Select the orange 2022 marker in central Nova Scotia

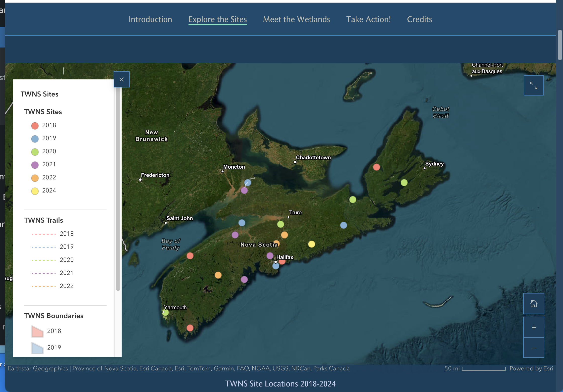pyautogui.click(x=285, y=235)
